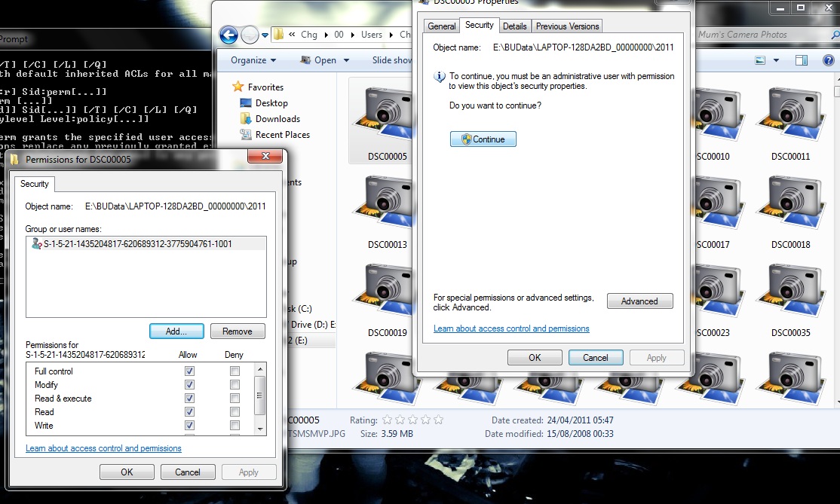Click Remove in the Permissions dialog

(238, 331)
